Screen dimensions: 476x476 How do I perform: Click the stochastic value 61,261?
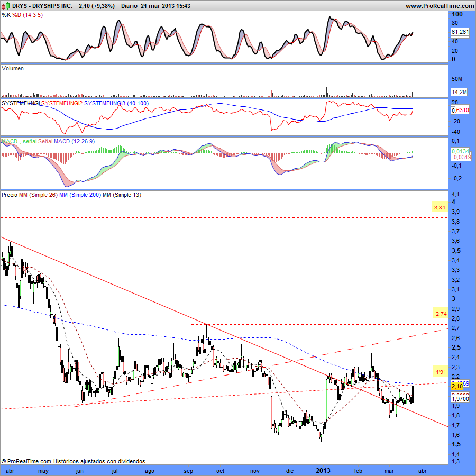point(460,32)
